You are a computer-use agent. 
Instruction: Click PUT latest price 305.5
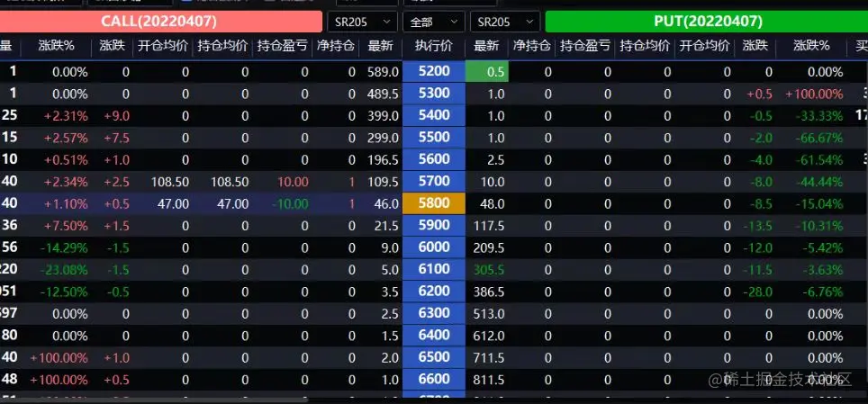tap(489, 270)
